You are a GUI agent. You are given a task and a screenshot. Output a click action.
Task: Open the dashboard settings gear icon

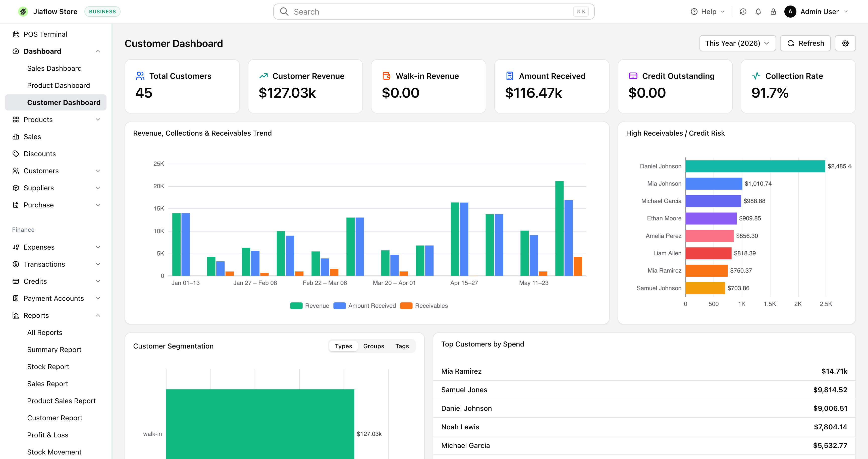(845, 43)
